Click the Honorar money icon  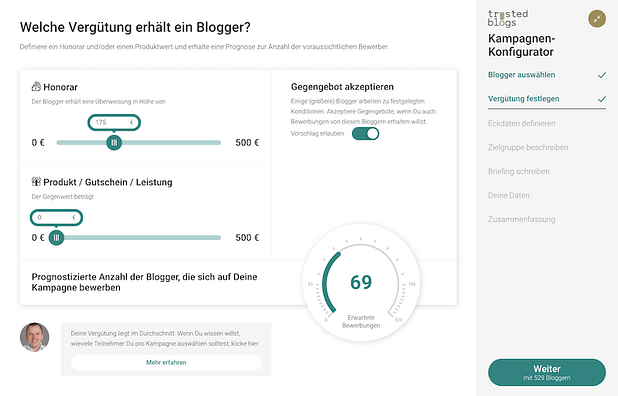[36, 86]
